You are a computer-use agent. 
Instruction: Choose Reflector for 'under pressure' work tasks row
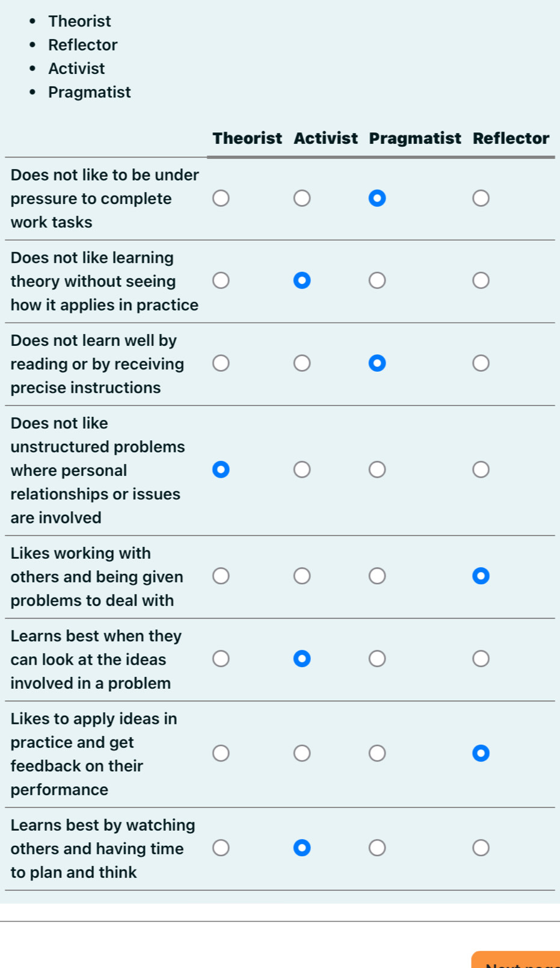(481, 199)
